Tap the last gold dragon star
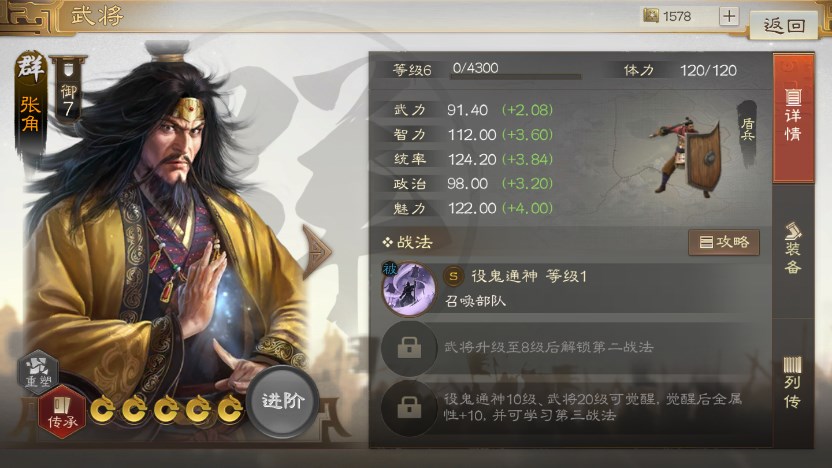This screenshot has height=468, width=832. tap(230, 409)
